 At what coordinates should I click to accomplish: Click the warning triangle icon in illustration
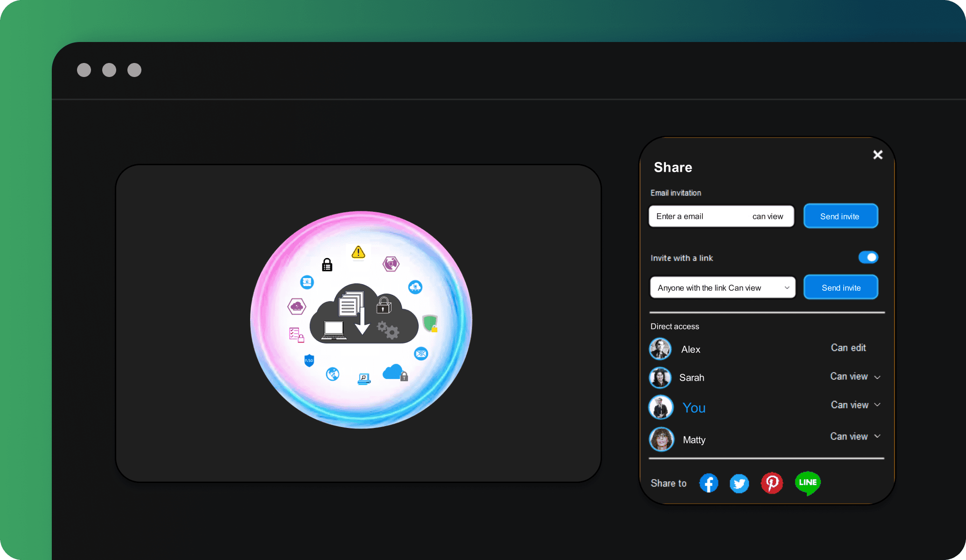tap(356, 253)
